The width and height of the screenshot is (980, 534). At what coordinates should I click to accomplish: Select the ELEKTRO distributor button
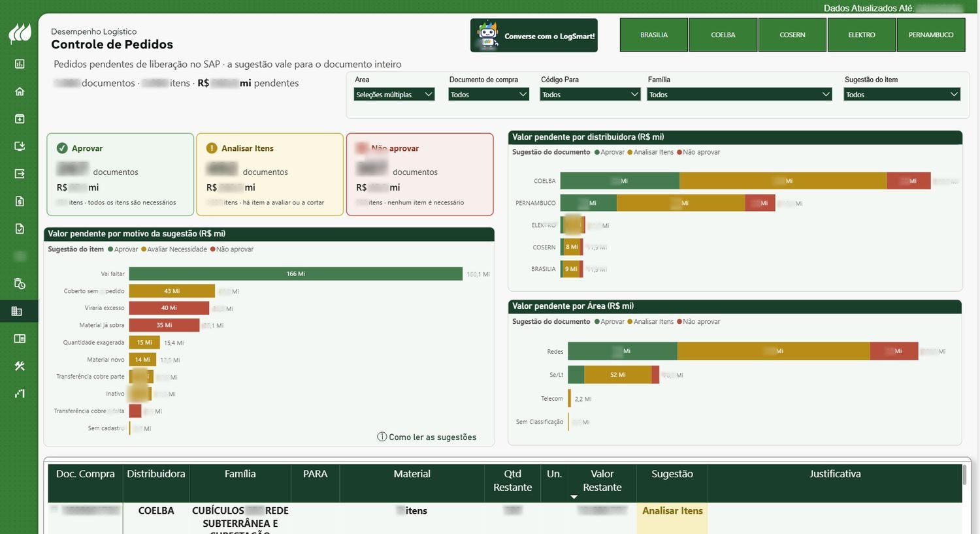(862, 35)
